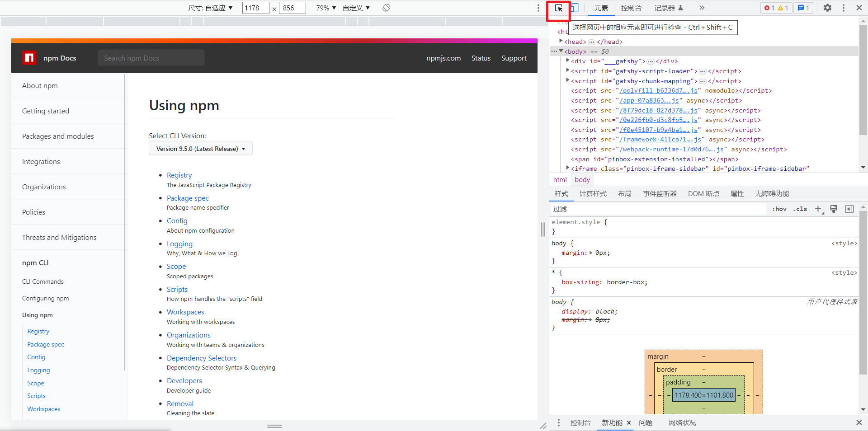Close the 新功能 drawer tab
The height and width of the screenshot is (431, 868).
pyautogui.click(x=629, y=423)
